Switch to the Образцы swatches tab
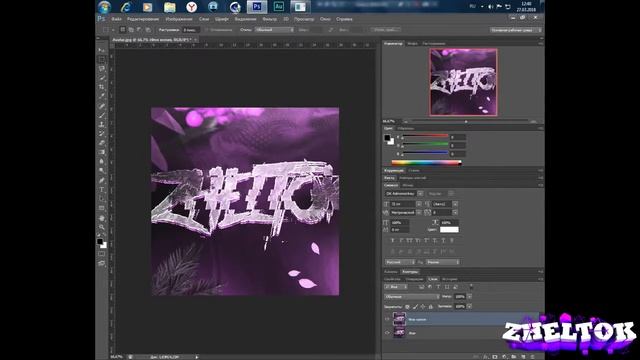This screenshot has height=360, width=640. pos(406,129)
